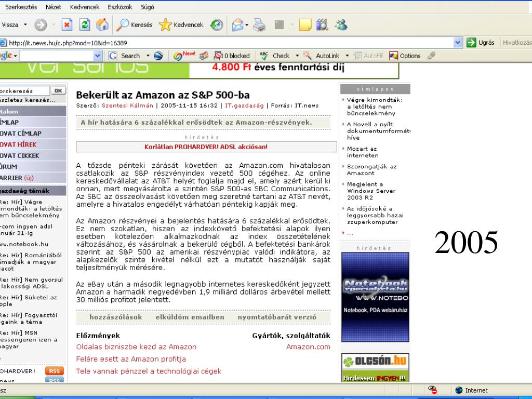Open the Mail dropdown arrow
This screenshot has width=532, height=399.
click(x=247, y=25)
